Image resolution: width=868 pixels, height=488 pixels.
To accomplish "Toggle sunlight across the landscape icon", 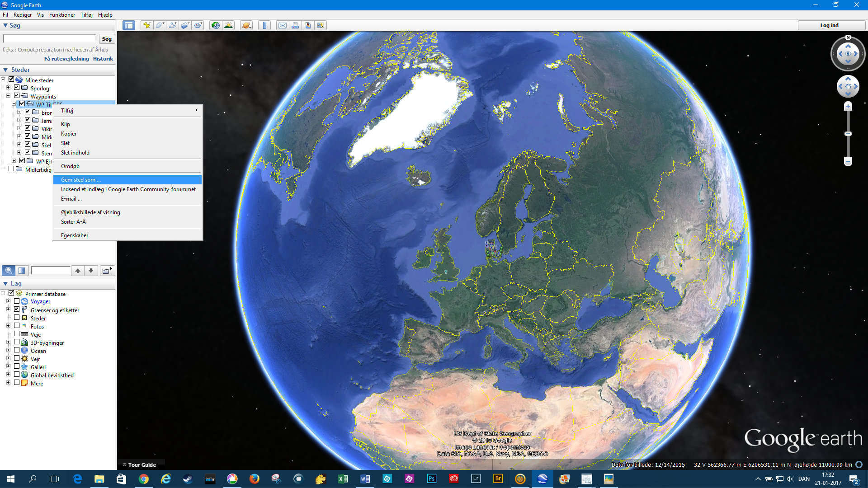I will [x=228, y=25].
